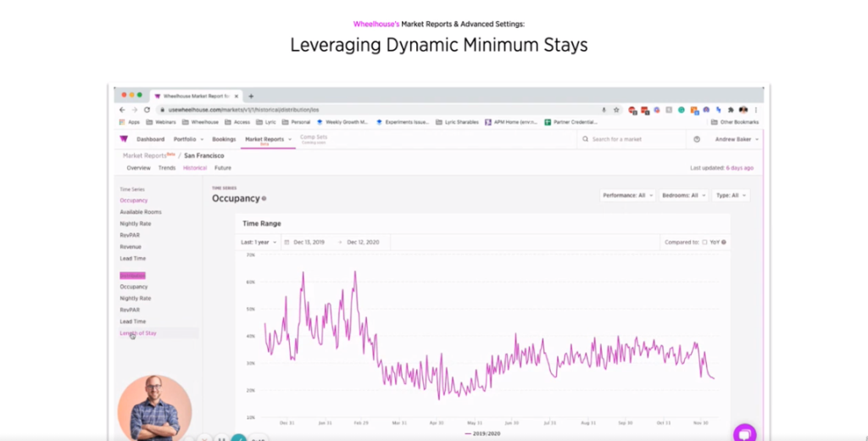
Task: Click the browser forward arrow
Action: pos(135,109)
